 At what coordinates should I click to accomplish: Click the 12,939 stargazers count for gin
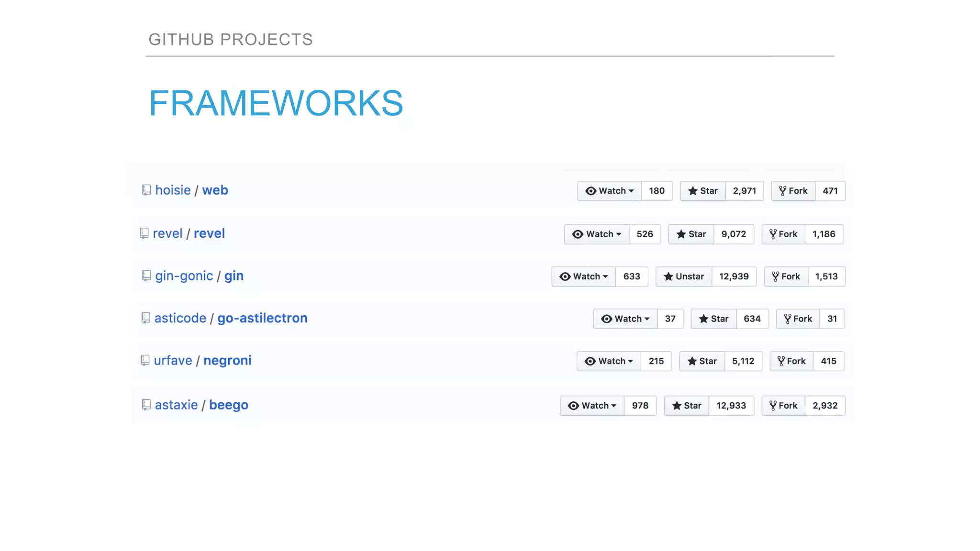(734, 276)
